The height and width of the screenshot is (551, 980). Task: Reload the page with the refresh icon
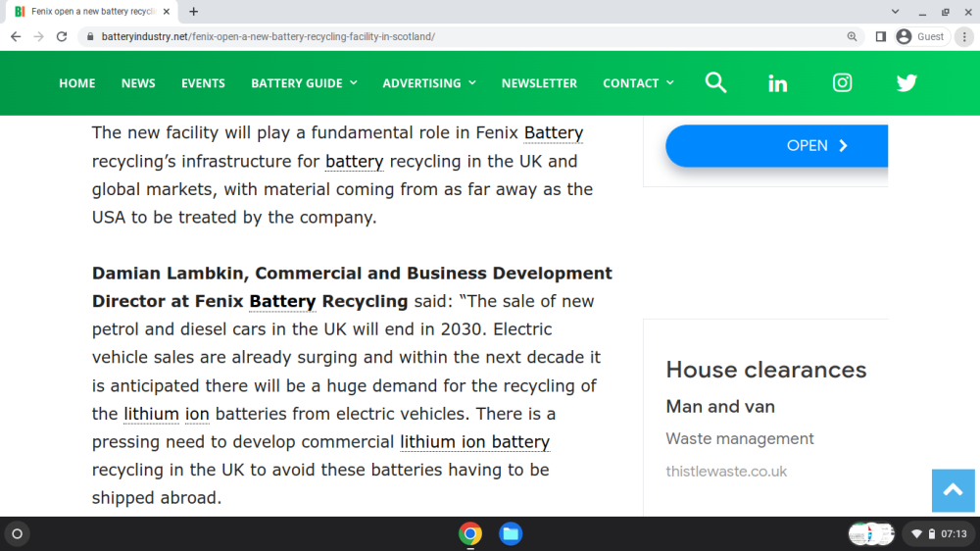[61, 37]
